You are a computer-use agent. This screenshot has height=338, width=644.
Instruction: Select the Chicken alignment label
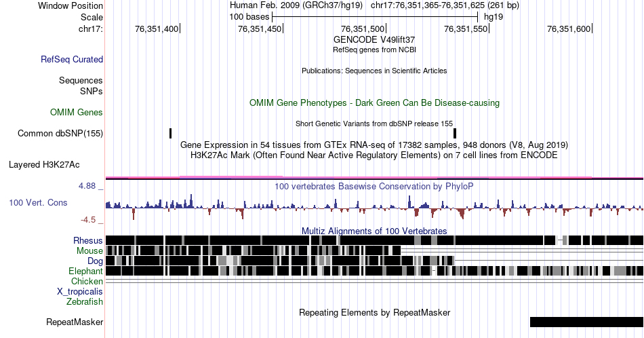coord(87,281)
